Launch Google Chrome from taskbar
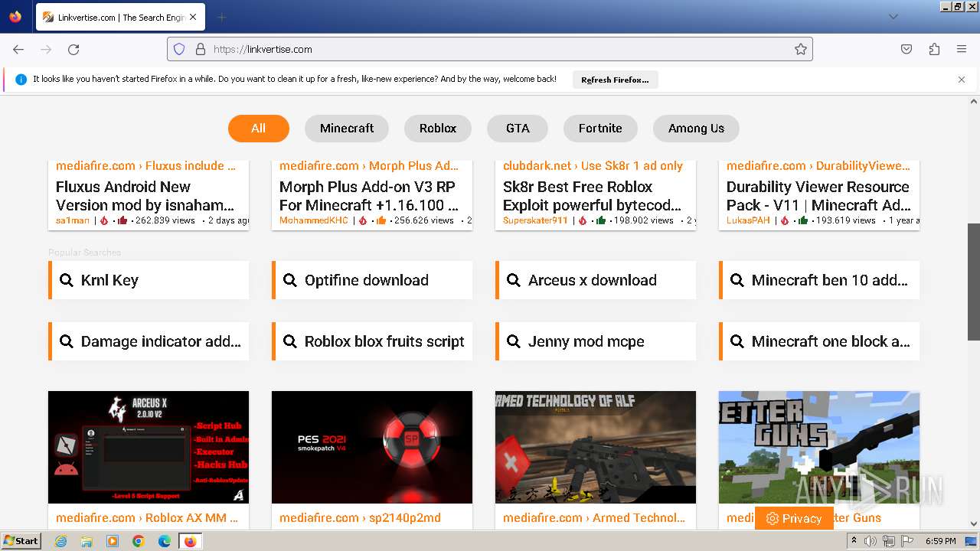Viewport: 980px width, 551px height. [139, 541]
